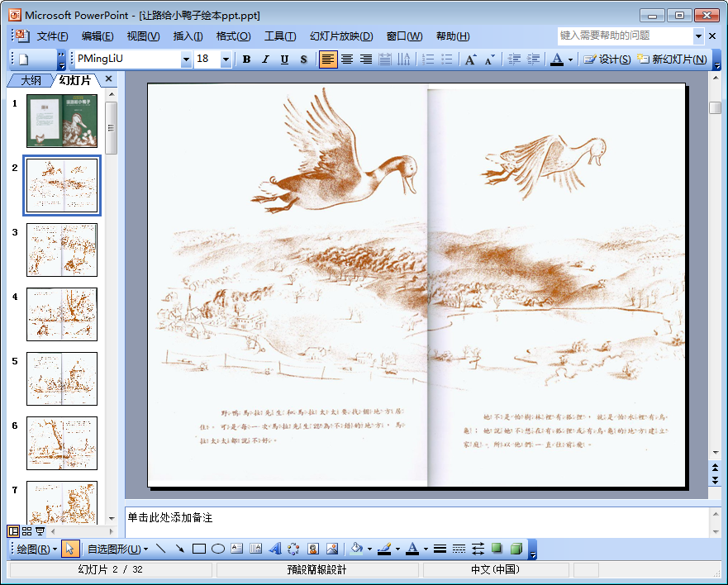Toggle Center alignment button
Screen dimensions: 728x585
click(x=347, y=59)
